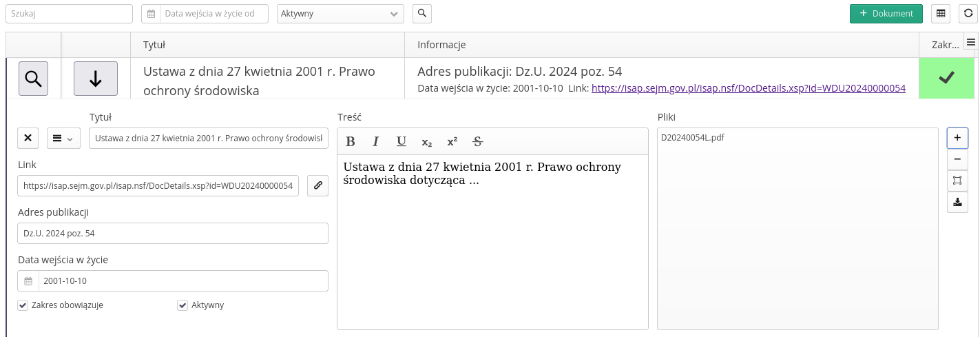Open the table columns view icon
Viewport: 980px width, 337px height.
click(x=941, y=14)
